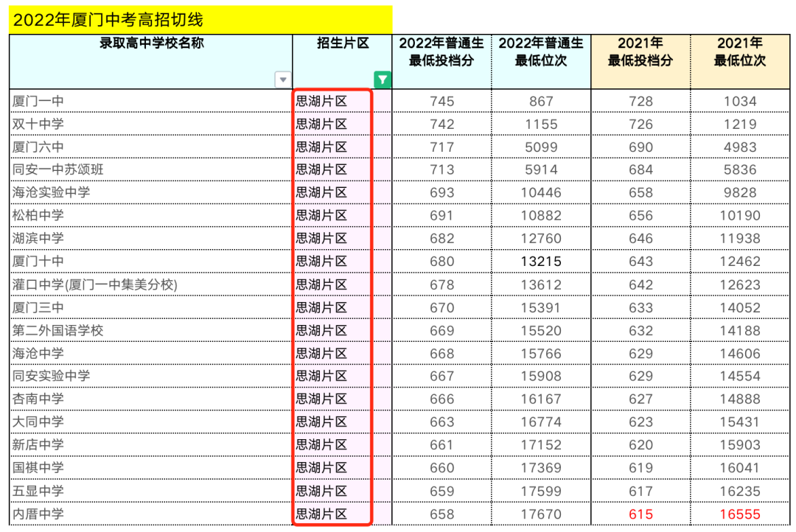Select the 2022 rank 10882 cell
The image size is (796, 532).
point(541,215)
